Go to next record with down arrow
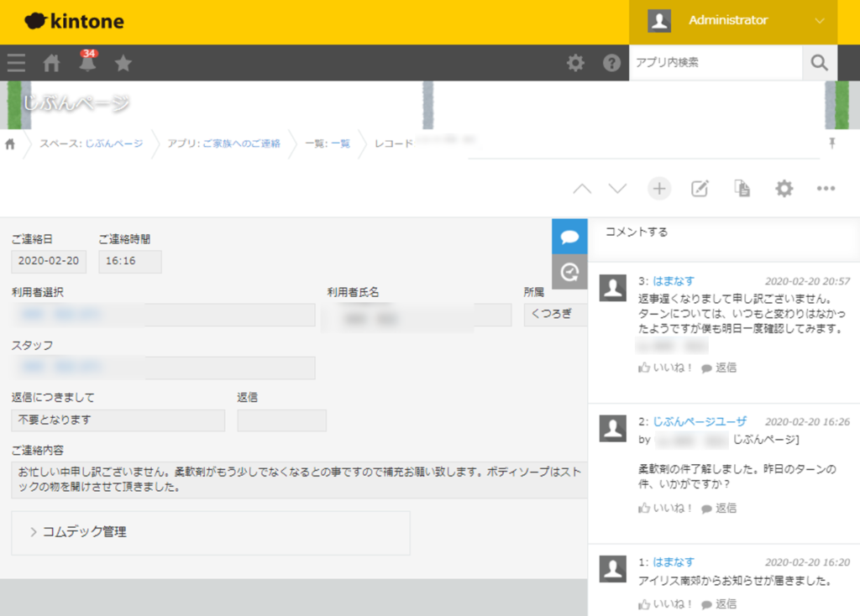Screen dimensions: 860x616 617,189
